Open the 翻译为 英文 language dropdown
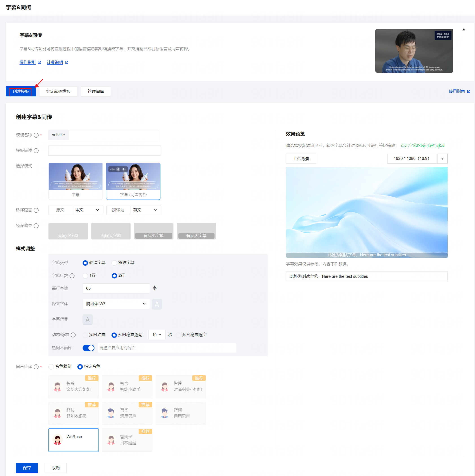 tap(145, 210)
